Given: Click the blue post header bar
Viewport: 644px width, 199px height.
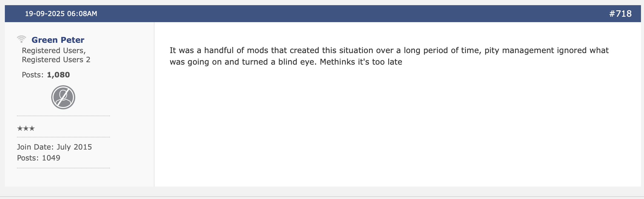Looking at the screenshot, I should pos(323,14).
